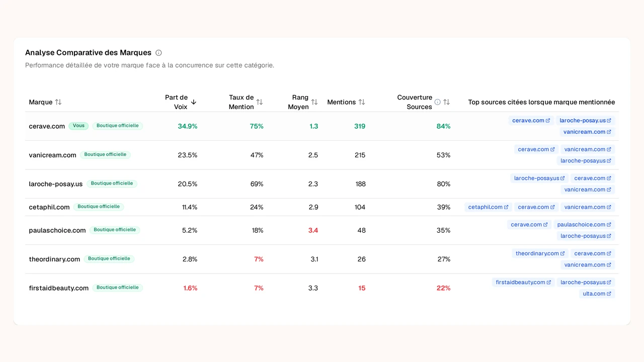Click the red 3.4 Rang Moyen value
Image resolution: width=644 pixels, height=362 pixels.
(x=313, y=230)
